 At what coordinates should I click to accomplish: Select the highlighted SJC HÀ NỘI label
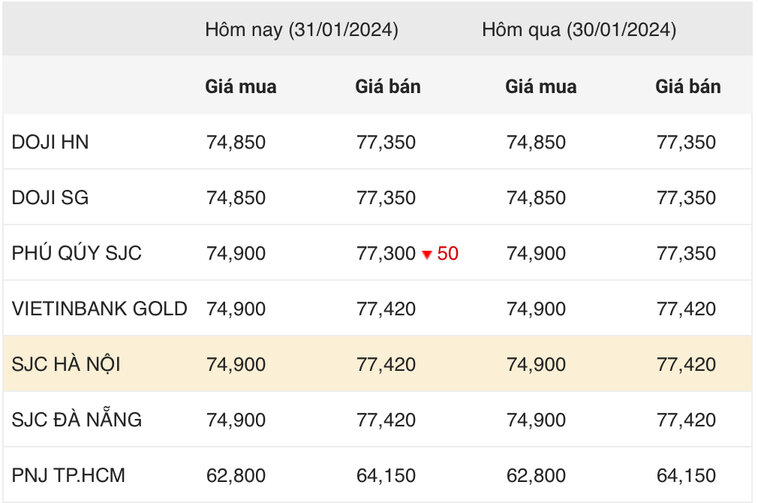coord(66,364)
